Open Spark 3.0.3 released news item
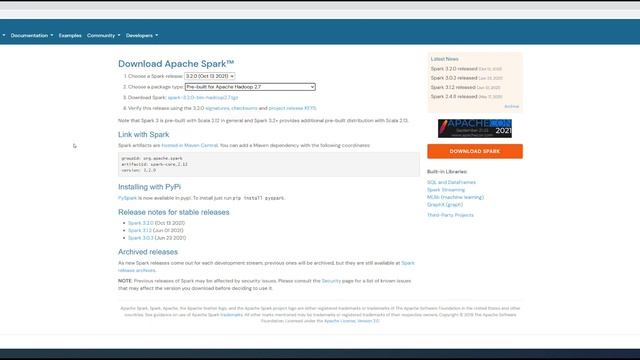The height and width of the screenshot is (360, 640). point(454,78)
